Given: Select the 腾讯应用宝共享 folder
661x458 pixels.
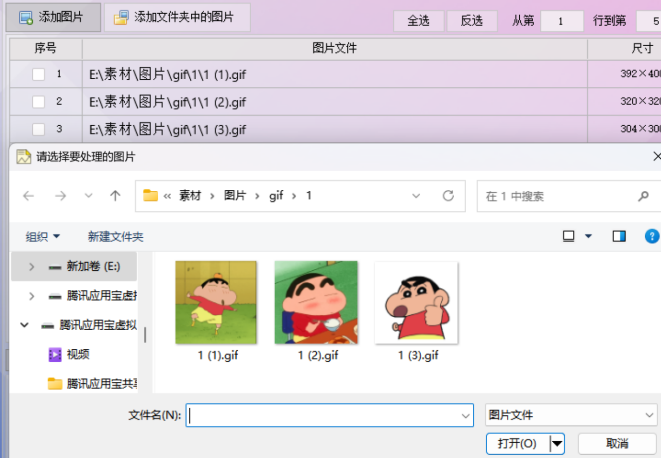Looking at the screenshot, I should (x=92, y=383).
